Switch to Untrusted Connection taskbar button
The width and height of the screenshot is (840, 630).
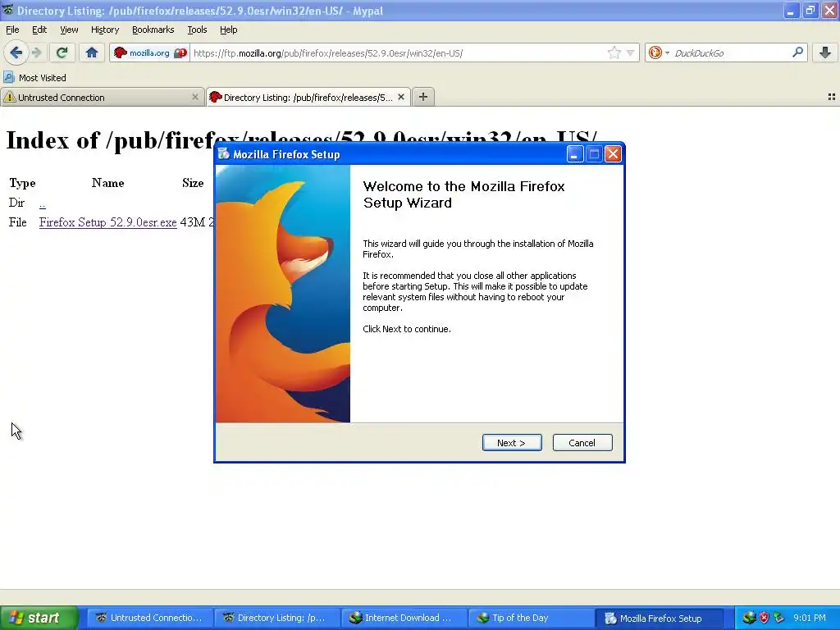point(149,618)
